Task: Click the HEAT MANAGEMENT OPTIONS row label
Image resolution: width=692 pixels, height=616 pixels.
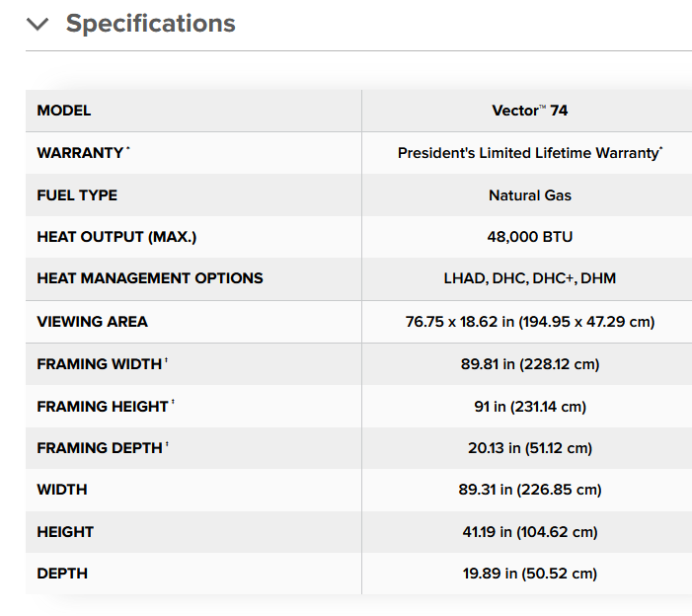Action: [x=150, y=278]
